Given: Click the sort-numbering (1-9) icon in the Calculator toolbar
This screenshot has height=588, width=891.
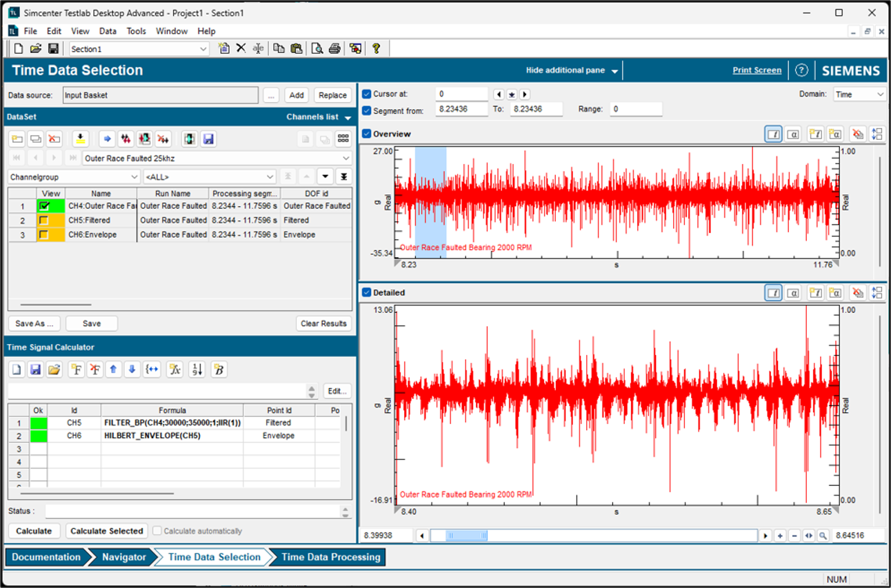Looking at the screenshot, I should tap(197, 369).
